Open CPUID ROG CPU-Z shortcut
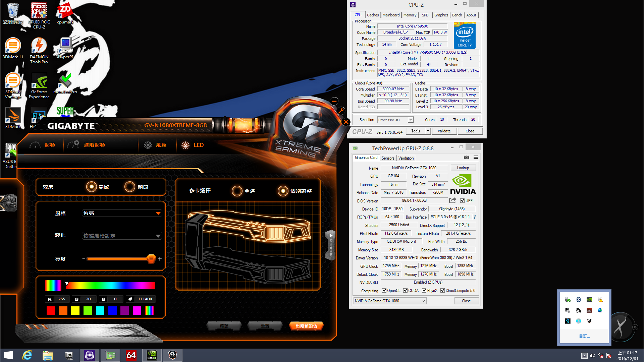Screen dimensions: 644x362 (39, 15)
